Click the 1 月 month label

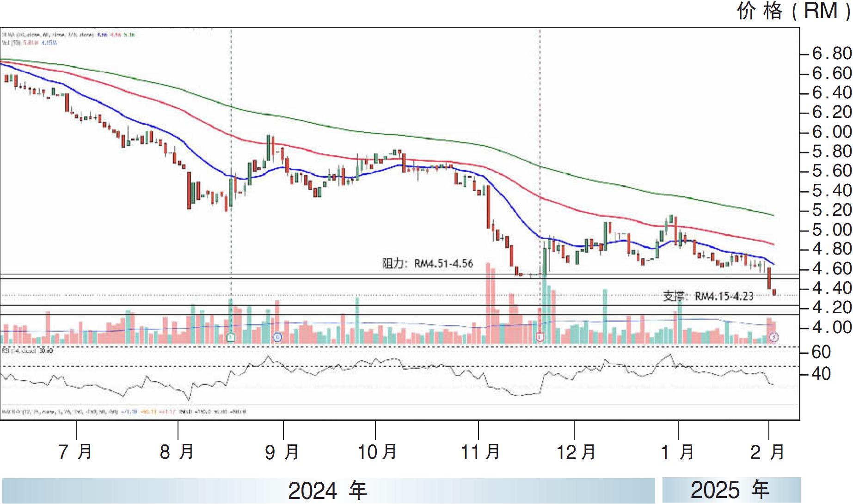coord(678,451)
